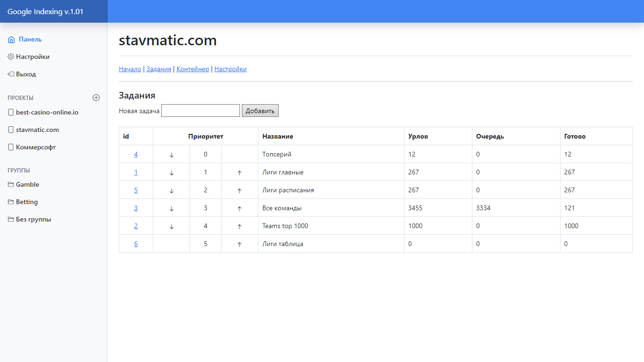Open task id 1 link

pyautogui.click(x=136, y=172)
